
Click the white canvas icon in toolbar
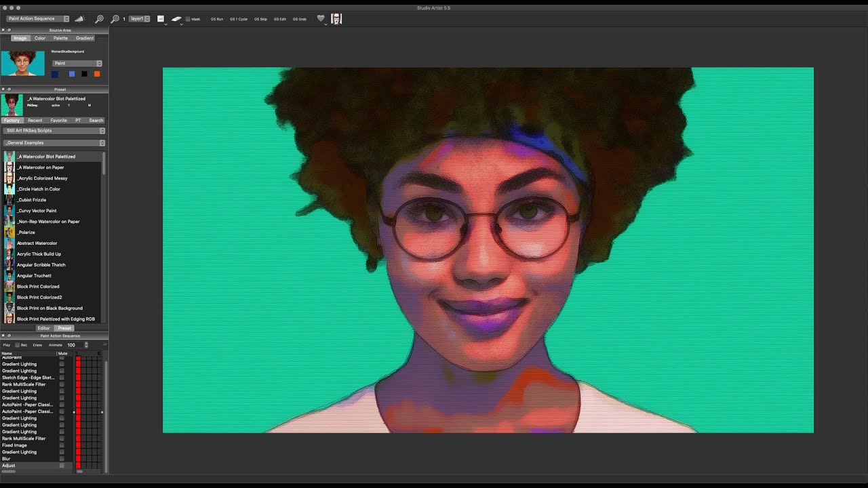[161, 18]
